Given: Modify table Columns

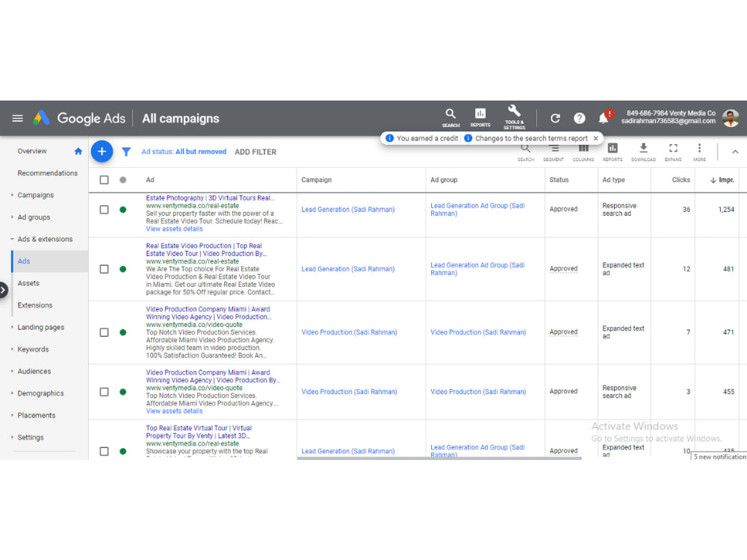Looking at the screenshot, I should pyautogui.click(x=583, y=153).
